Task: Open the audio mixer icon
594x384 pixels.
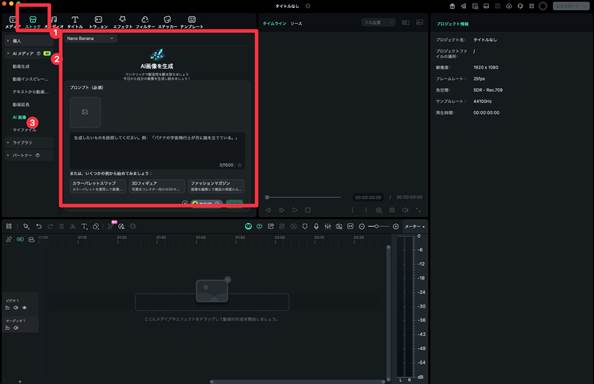Action: pos(328,226)
